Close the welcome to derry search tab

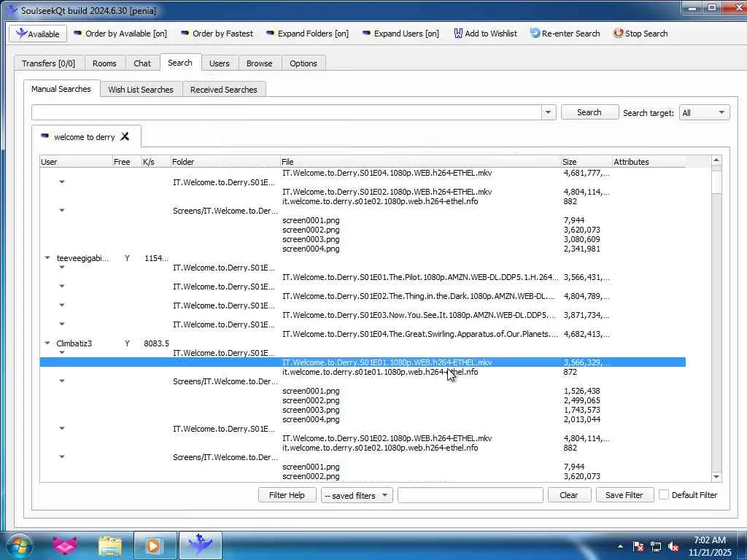(x=125, y=136)
